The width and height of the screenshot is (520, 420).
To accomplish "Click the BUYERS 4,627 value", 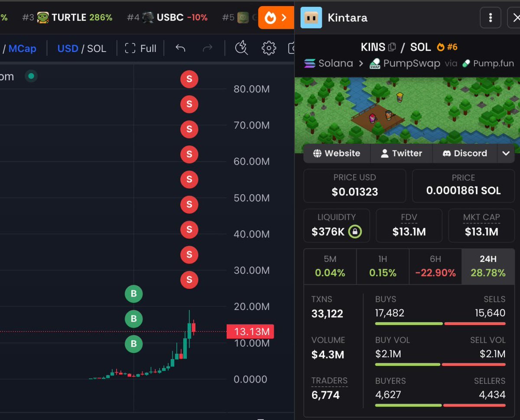I will (388, 395).
